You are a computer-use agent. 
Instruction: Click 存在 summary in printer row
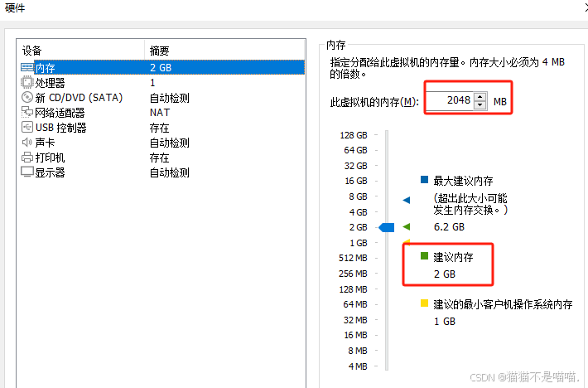[x=159, y=158]
